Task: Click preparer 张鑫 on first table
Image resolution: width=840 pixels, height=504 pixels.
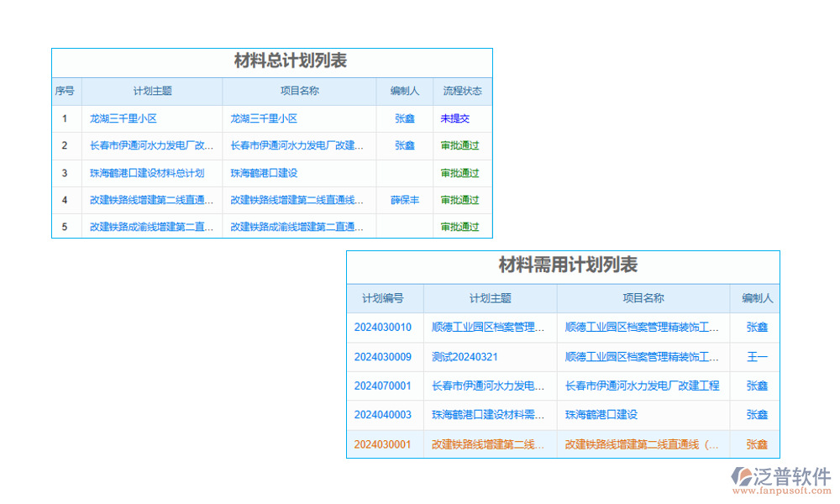Action: pos(403,118)
